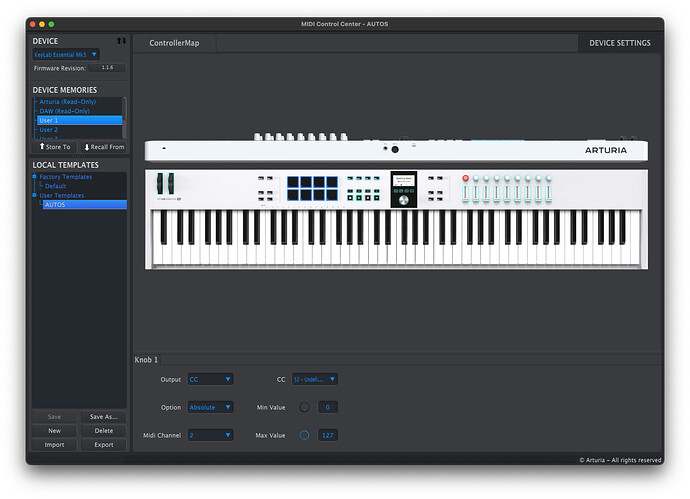The height and width of the screenshot is (499, 690).
Task: Click the Min Value field showing 0
Action: tap(327, 407)
